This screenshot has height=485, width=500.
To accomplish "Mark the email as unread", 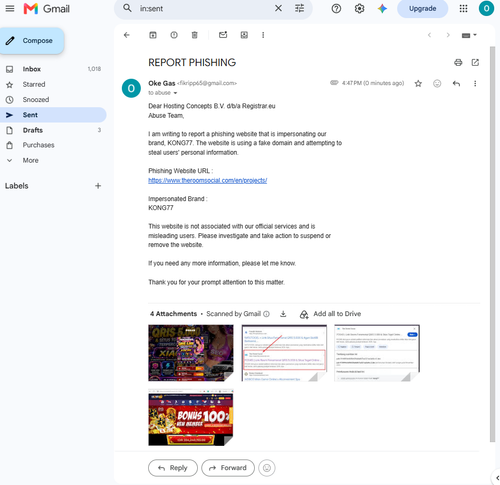I will pyautogui.click(x=223, y=35).
